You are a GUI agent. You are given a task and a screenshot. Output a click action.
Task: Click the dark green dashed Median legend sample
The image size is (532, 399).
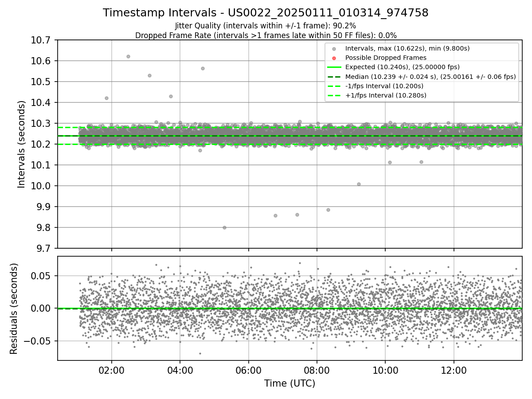334,77
